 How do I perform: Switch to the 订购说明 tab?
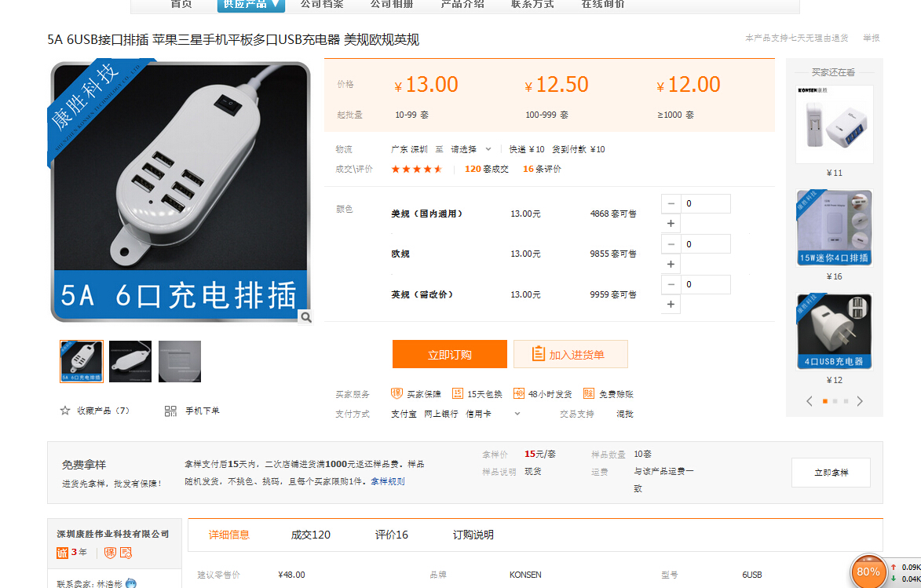473,535
